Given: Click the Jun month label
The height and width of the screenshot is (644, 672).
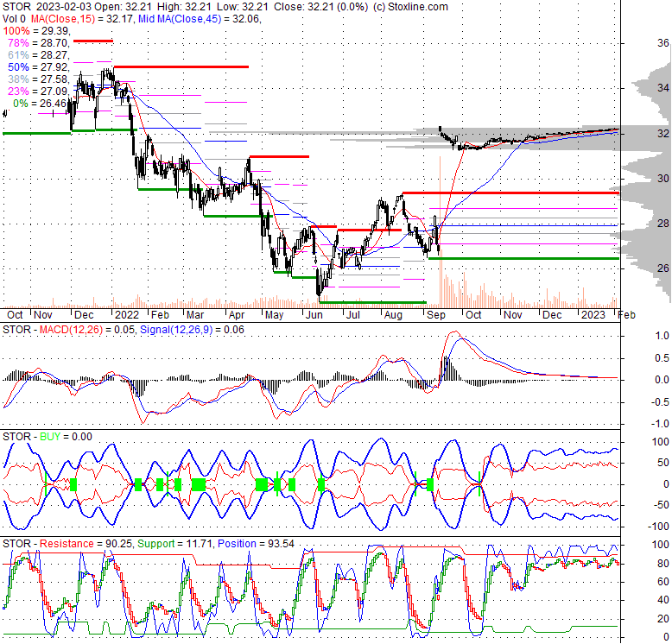Looking at the screenshot, I should (314, 315).
